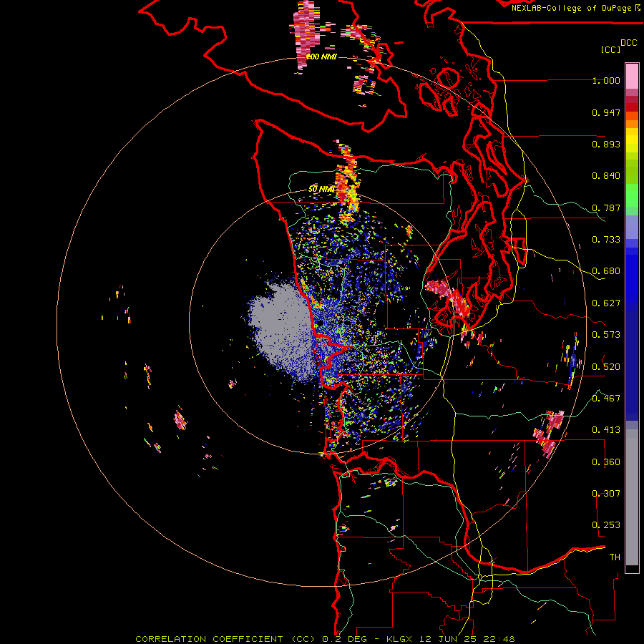Click the 0.947 value on color scale
Viewport: 644px width, 644px height.
[x=606, y=112]
